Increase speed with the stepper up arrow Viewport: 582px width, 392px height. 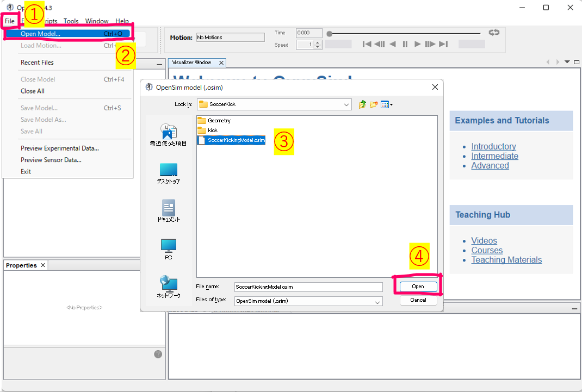[318, 42]
